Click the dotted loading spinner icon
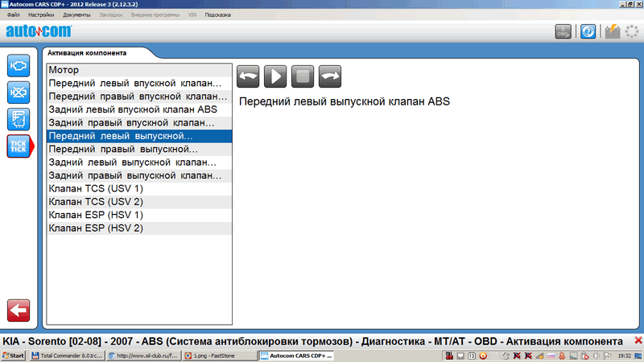644x362 pixels. (632, 31)
